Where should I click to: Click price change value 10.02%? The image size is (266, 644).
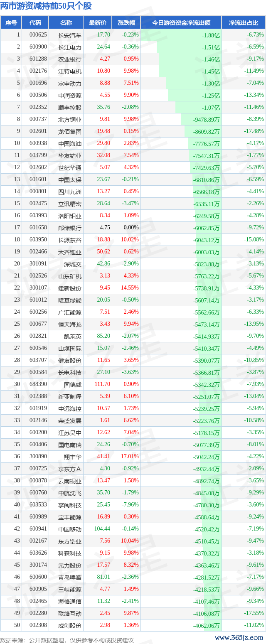131,240
